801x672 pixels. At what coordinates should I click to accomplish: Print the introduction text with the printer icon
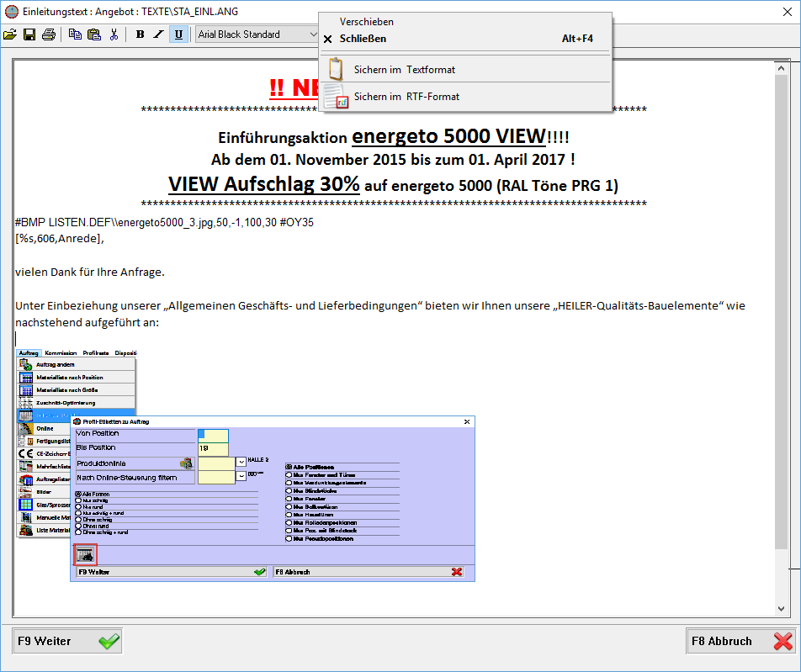click(49, 34)
